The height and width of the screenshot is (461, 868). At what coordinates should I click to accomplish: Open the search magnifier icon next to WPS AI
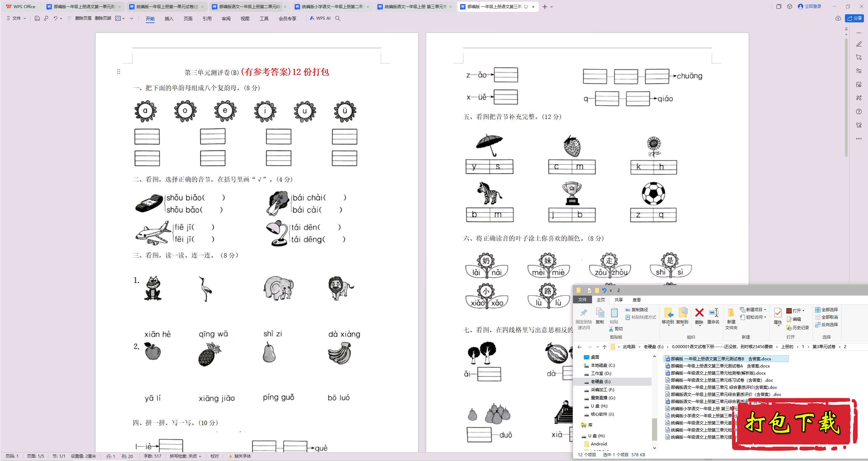pos(338,18)
